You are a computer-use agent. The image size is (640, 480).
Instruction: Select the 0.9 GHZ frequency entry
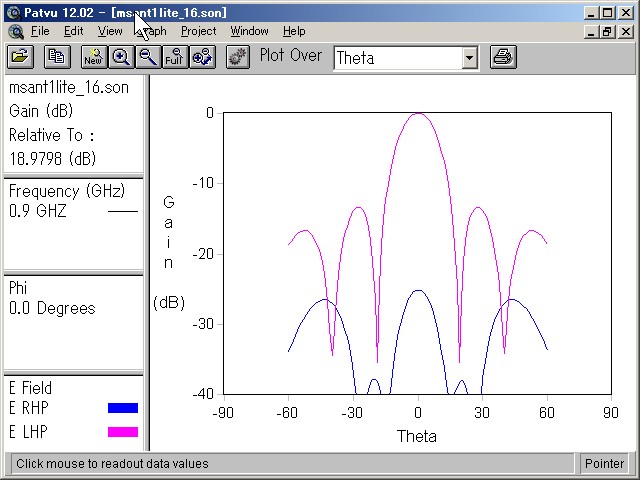[38, 211]
